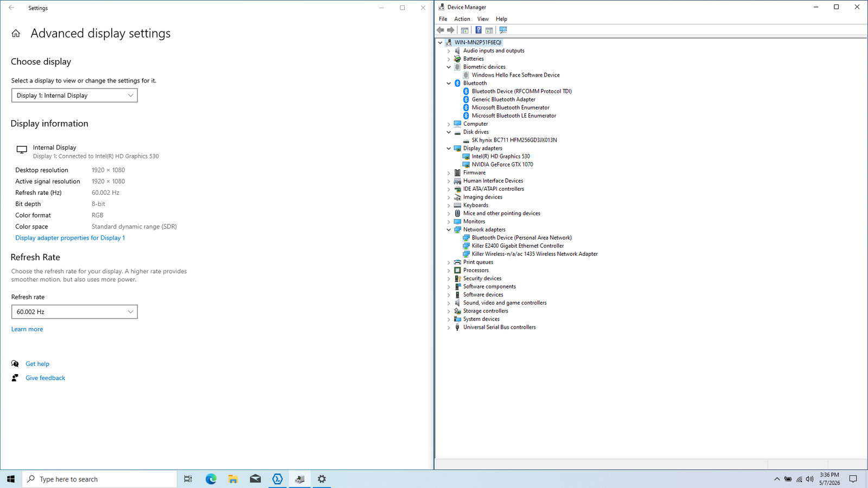
Task: Select the SK hynix BC711 disk drive
Action: coord(514,140)
